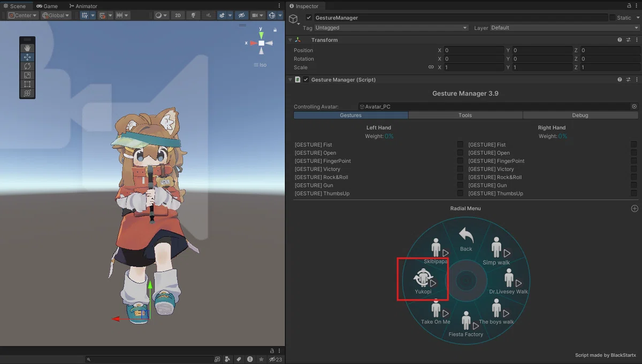Select the Move tool in scene toolbar
Image resolution: width=642 pixels, height=364 pixels.
coord(27,57)
